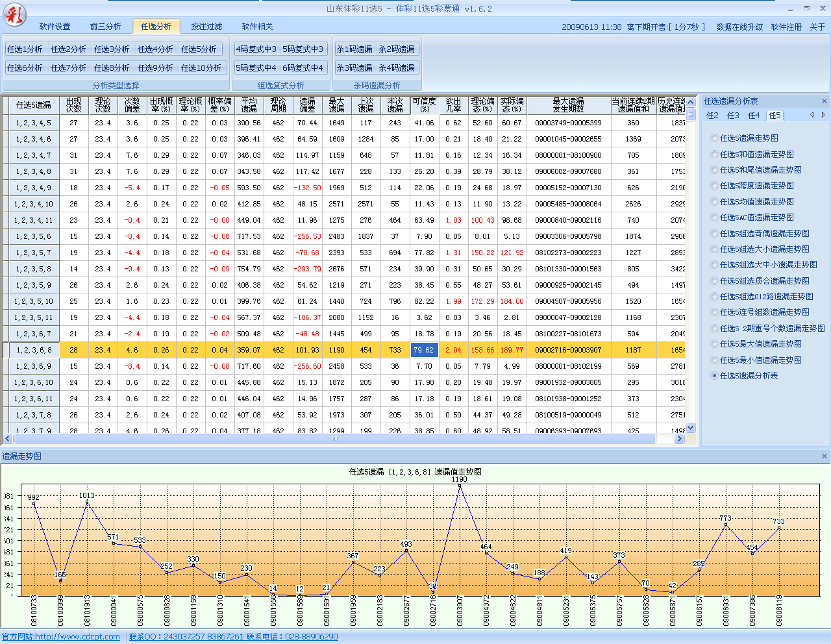
Task: Click 4码复式中3 button
Action: pyautogui.click(x=256, y=49)
